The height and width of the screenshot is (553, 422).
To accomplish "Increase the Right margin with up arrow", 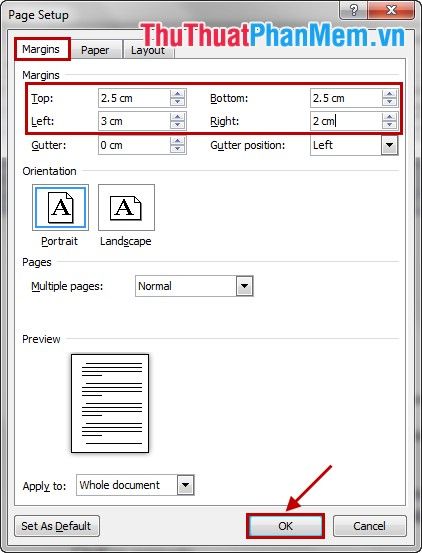I will (x=389, y=117).
